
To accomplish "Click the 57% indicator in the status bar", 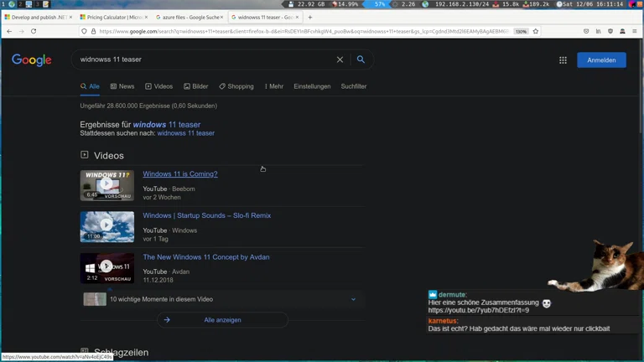I will pos(380,4).
